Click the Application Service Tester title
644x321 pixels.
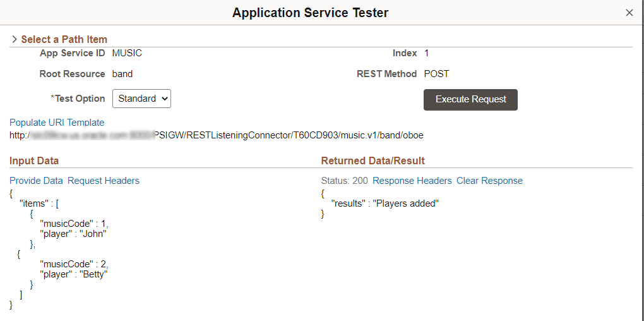pyautogui.click(x=310, y=13)
